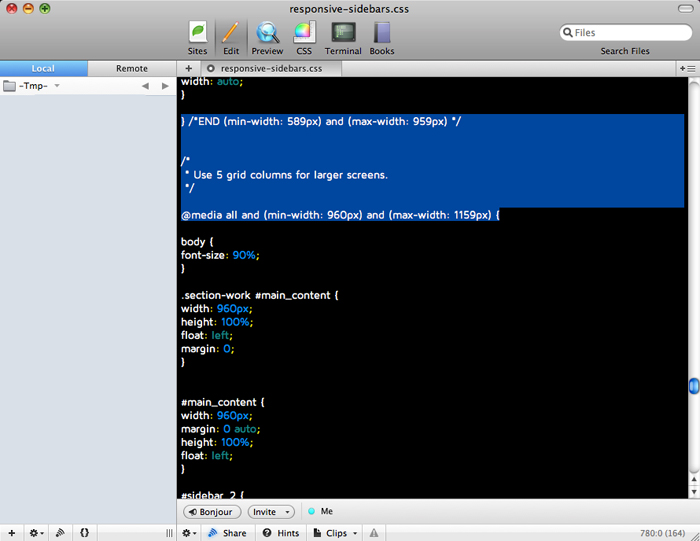The image size is (700, 541).
Task: Open the sidebar gear action menu
Action: (36, 533)
